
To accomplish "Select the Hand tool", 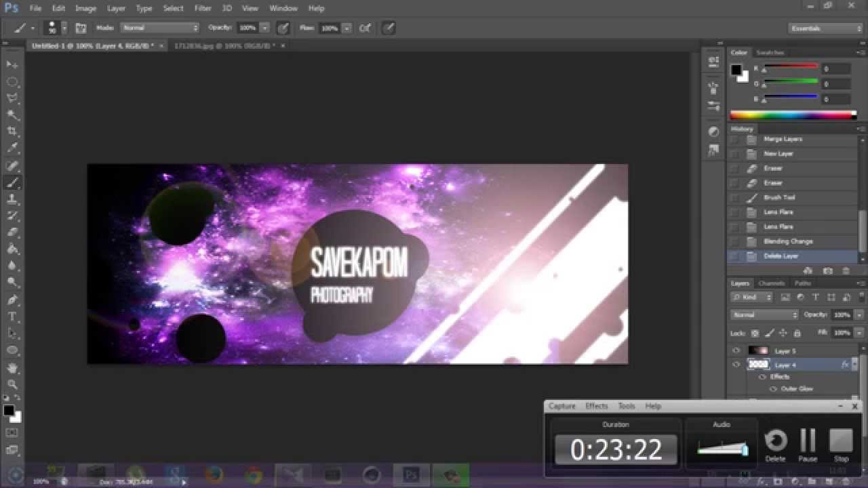I will point(12,368).
